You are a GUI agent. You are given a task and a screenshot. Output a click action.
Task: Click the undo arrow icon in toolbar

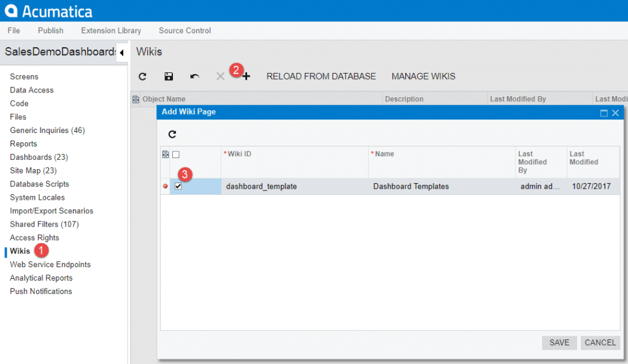194,77
